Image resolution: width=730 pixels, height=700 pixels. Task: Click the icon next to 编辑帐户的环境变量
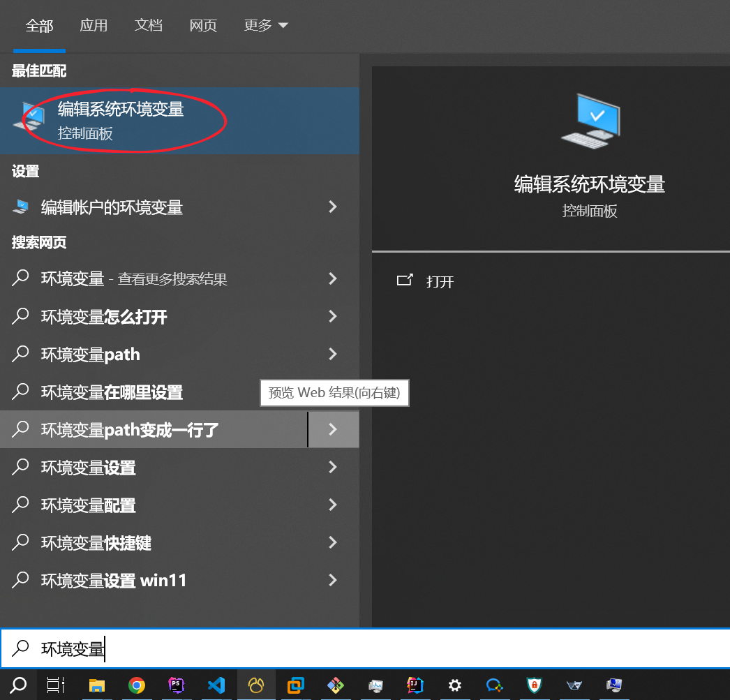(x=20, y=207)
